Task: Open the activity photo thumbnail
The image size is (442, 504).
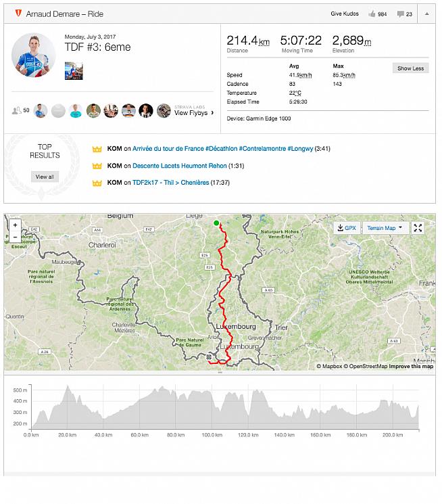Action: (74, 71)
